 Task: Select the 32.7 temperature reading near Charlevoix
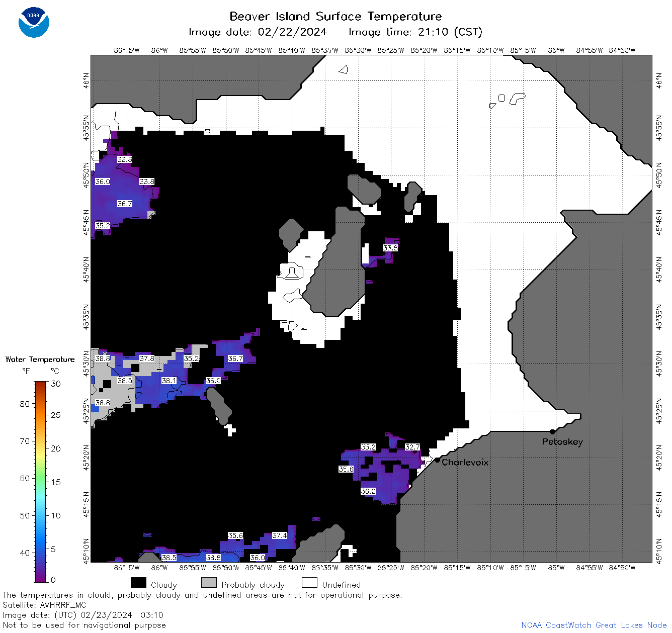click(x=412, y=447)
